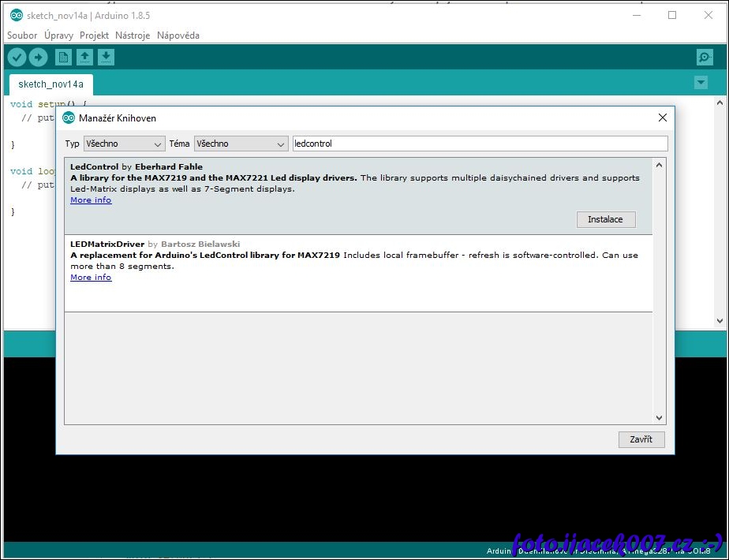Open a sketch using the up-arrow icon
Viewport: 729px width, 560px height.
[84, 57]
